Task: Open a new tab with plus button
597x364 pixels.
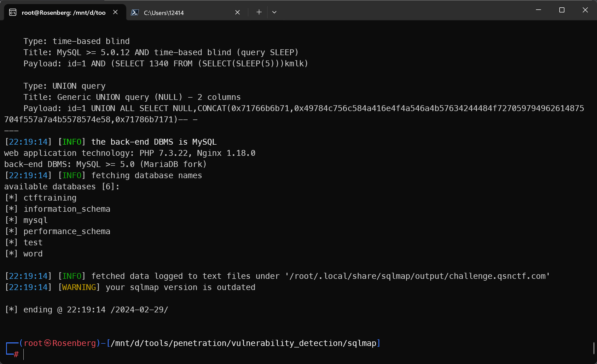Action: [x=259, y=12]
